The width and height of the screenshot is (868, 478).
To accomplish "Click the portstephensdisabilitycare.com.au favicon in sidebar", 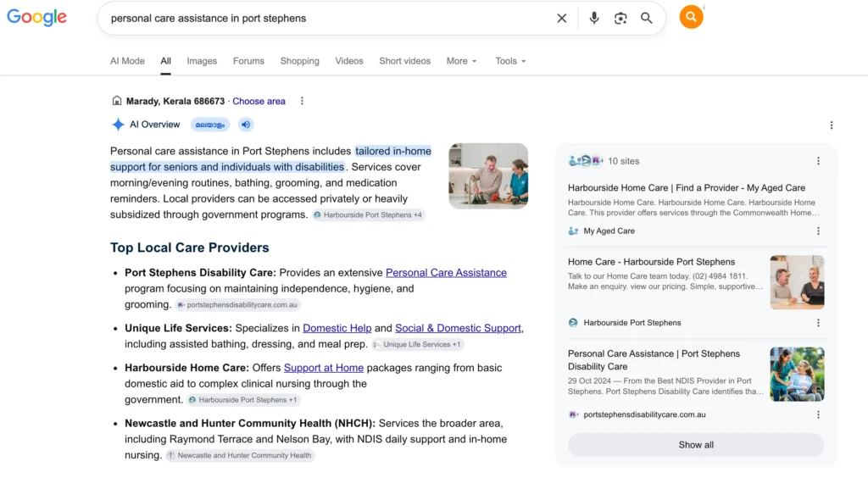I will point(573,414).
